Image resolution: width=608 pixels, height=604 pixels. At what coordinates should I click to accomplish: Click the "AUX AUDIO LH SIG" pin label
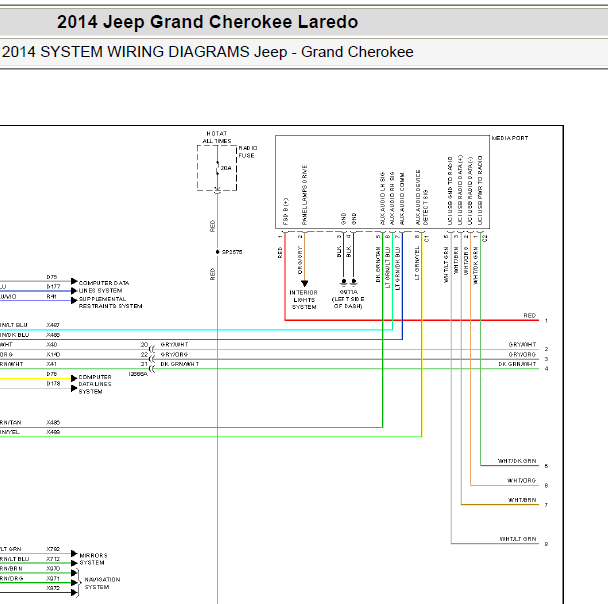382,198
